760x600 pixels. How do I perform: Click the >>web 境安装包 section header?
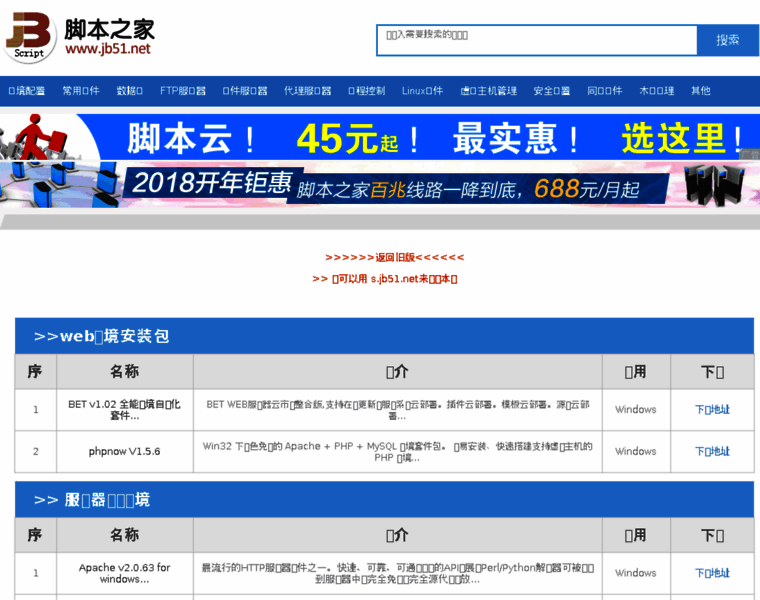(384, 336)
